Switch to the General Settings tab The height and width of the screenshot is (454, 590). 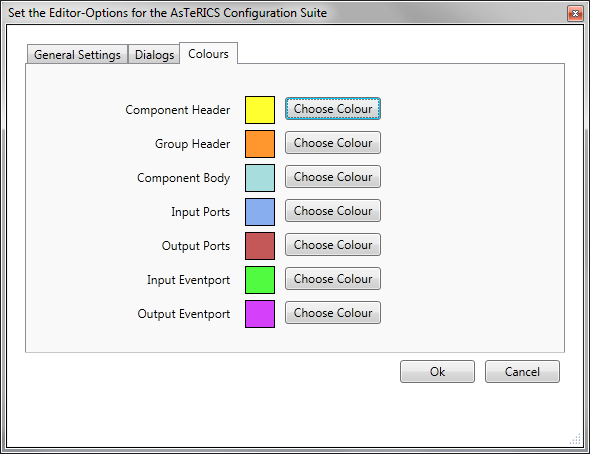[77, 55]
